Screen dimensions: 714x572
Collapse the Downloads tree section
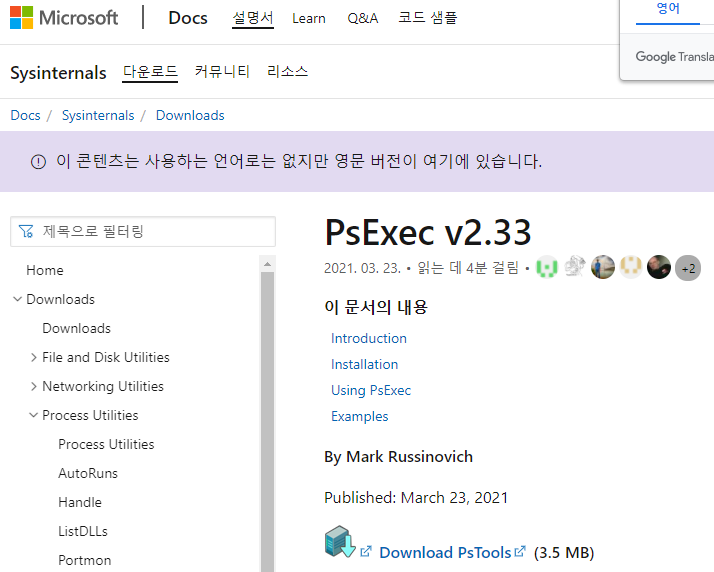(x=17, y=299)
